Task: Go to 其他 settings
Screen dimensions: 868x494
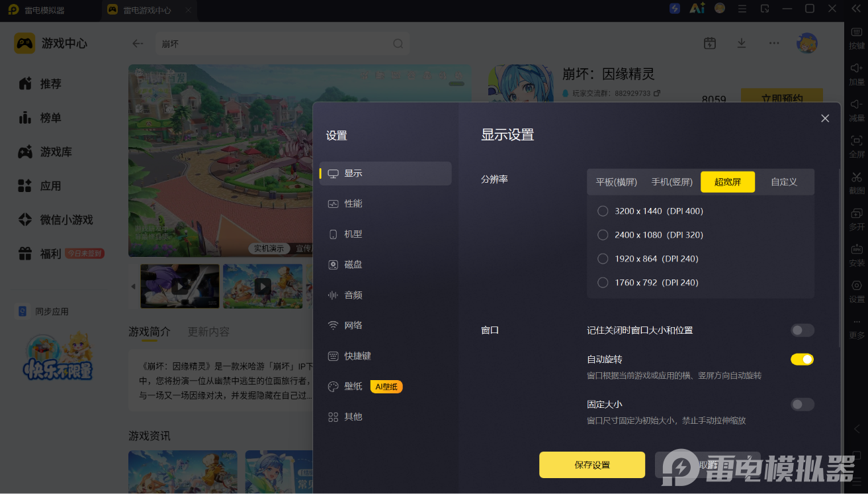Action: (x=386, y=417)
